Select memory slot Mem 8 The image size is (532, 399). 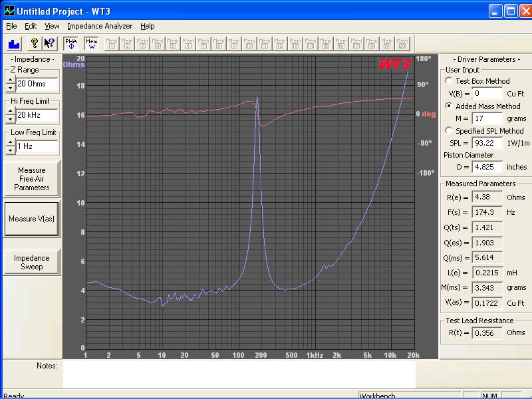click(219, 44)
